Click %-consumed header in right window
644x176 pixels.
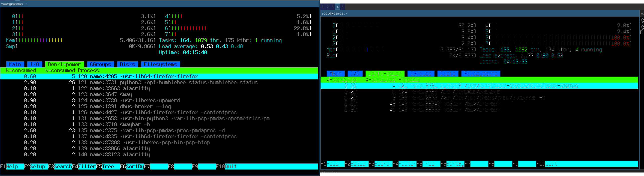(x=381, y=80)
